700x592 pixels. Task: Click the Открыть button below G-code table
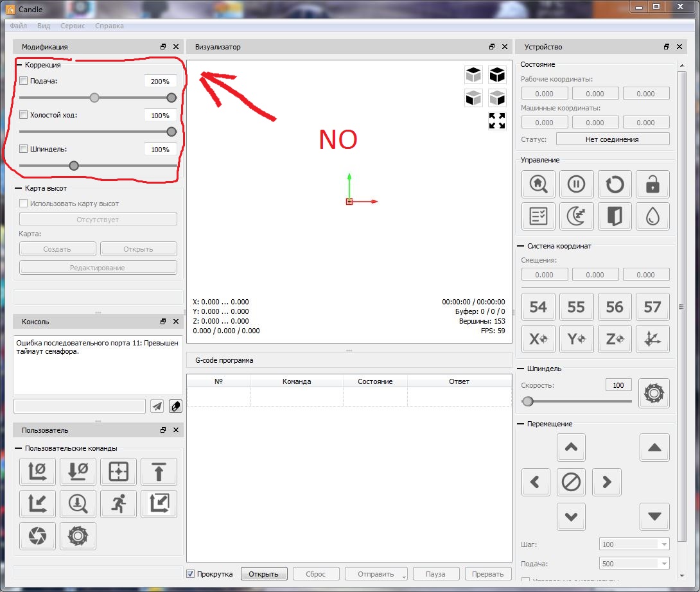[263, 574]
